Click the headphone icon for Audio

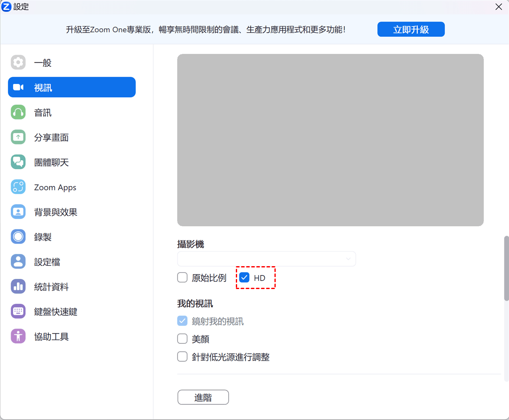click(x=18, y=113)
